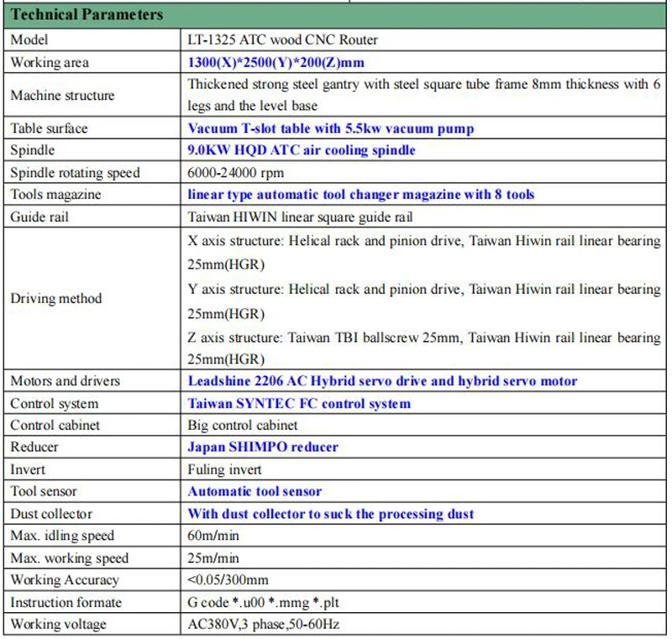The height and width of the screenshot is (639, 672).
Task: Select the 'Control cabinet' label
Action: [x=55, y=425]
